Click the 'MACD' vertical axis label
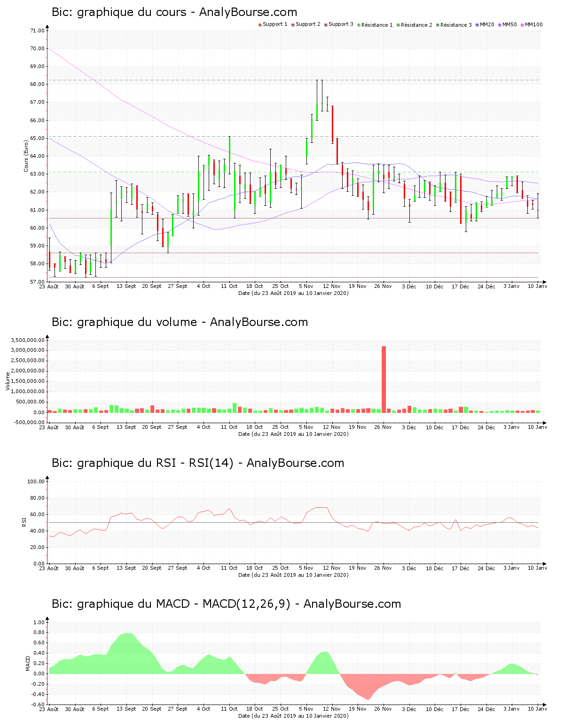 tap(28, 663)
